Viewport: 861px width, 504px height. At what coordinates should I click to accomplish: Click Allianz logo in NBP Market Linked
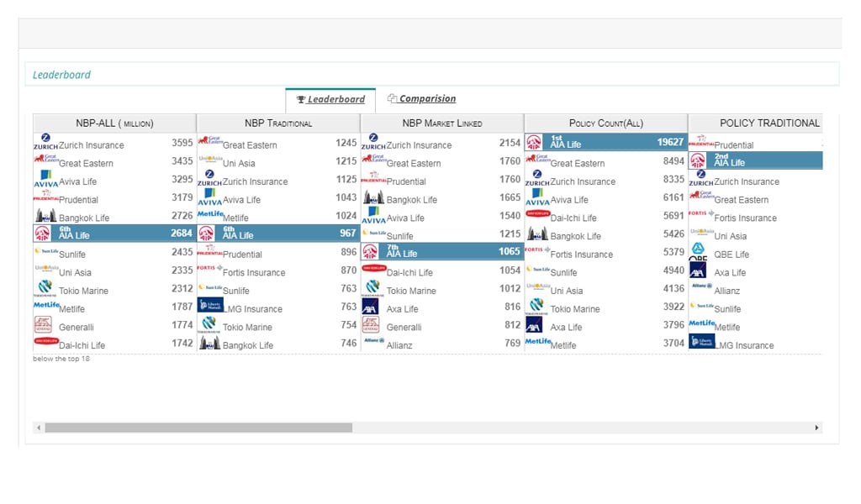(374, 340)
